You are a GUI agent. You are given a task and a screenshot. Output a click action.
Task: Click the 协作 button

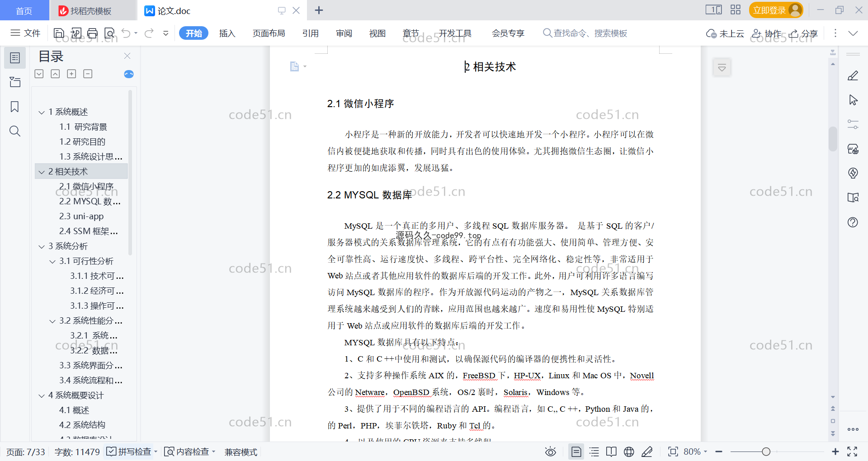tap(766, 33)
